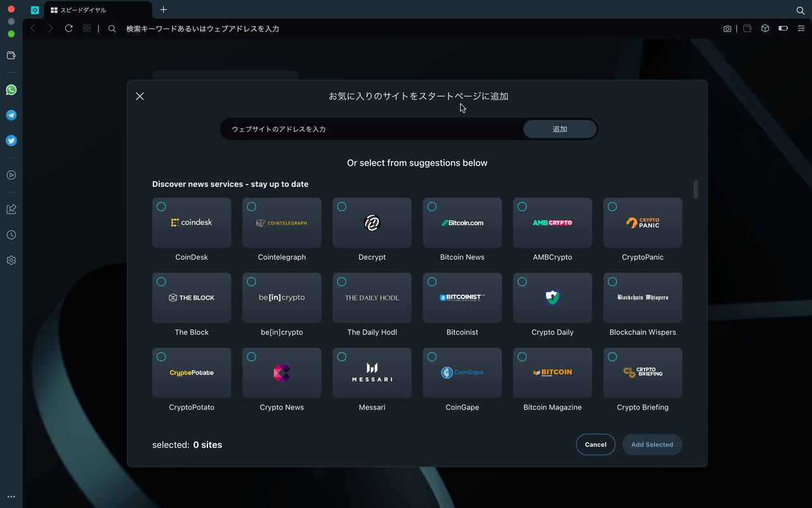Click the 'Discover news services' heading text
The height and width of the screenshot is (508, 812).
[x=230, y=184]
